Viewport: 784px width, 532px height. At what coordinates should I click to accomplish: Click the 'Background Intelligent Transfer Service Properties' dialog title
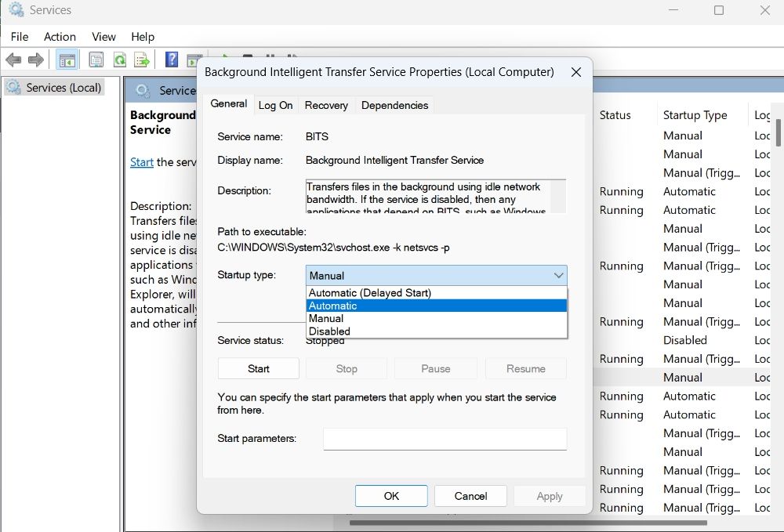(379, 72)
